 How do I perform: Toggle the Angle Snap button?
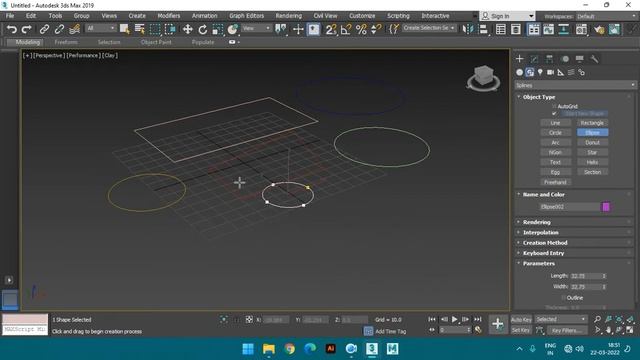[x=346, y=29]
